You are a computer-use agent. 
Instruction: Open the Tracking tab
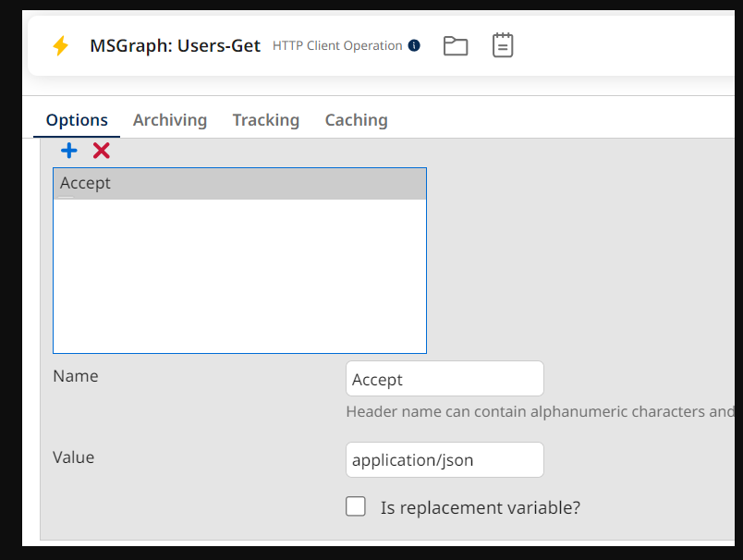pyautogui.click(x=265, y=120)
